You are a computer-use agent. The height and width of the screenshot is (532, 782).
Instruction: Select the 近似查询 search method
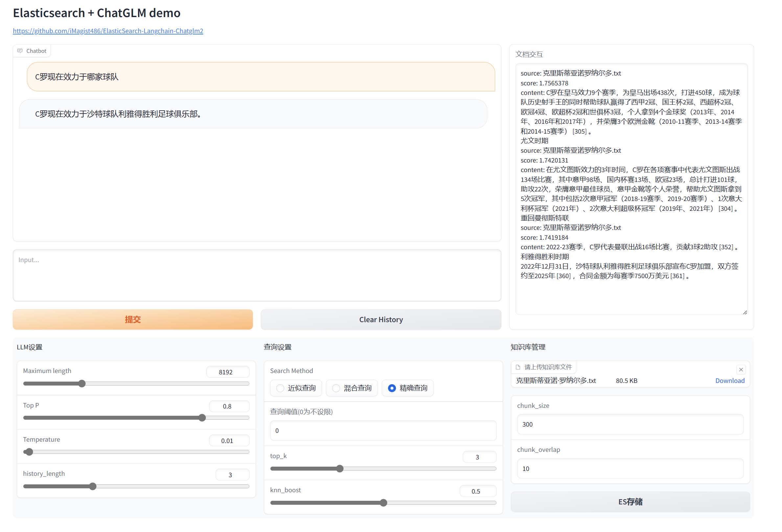(280, 388)
